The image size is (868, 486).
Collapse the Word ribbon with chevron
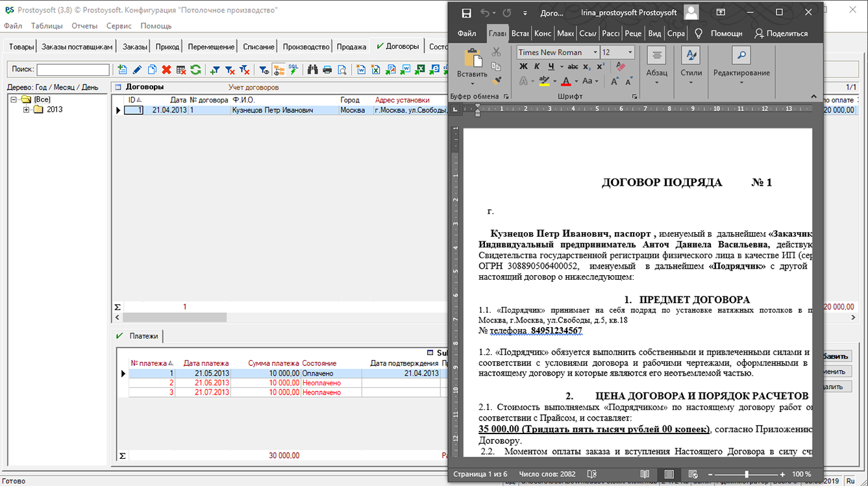pyautogui.click(x=813, y=96)
